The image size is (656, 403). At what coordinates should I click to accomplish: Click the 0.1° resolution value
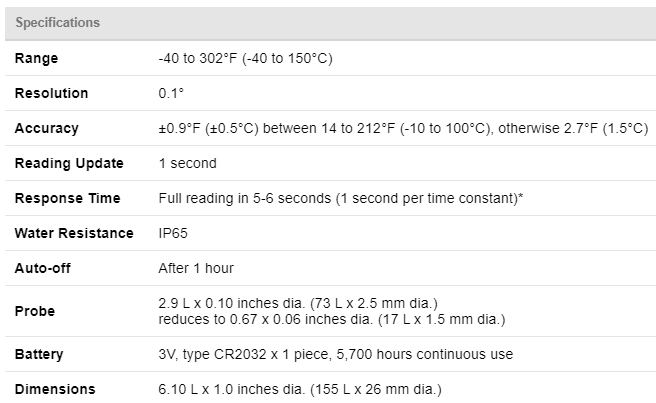[171, 93]
